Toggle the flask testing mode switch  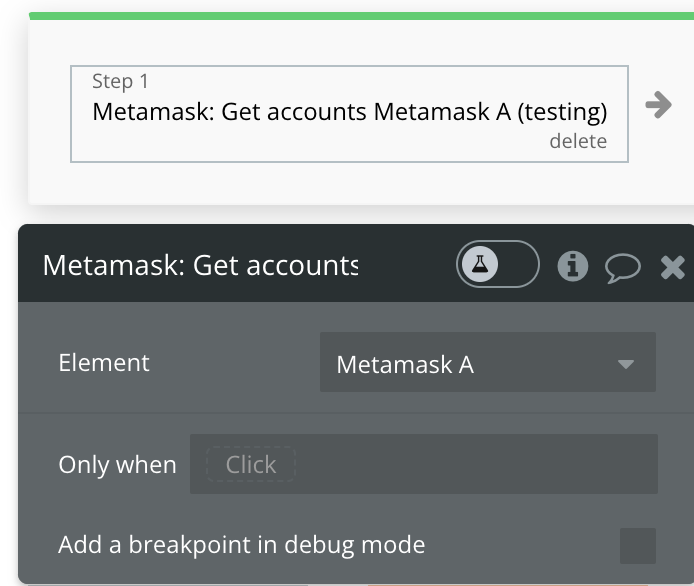click(x=497, y=264)
